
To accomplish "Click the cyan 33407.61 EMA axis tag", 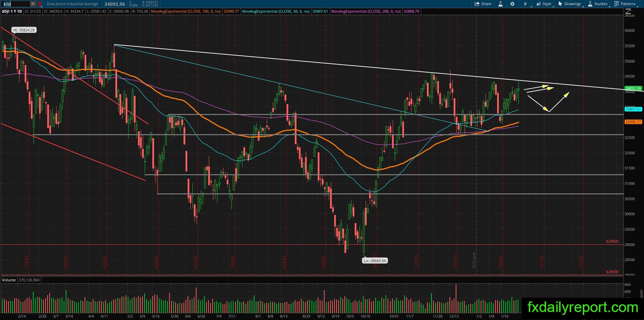I will coord(633,109).
